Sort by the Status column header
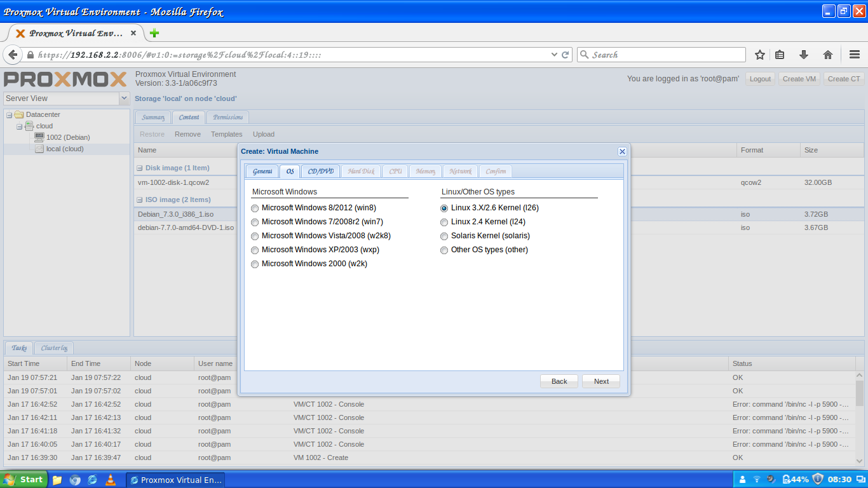The image size is (868, 488). 792,363
